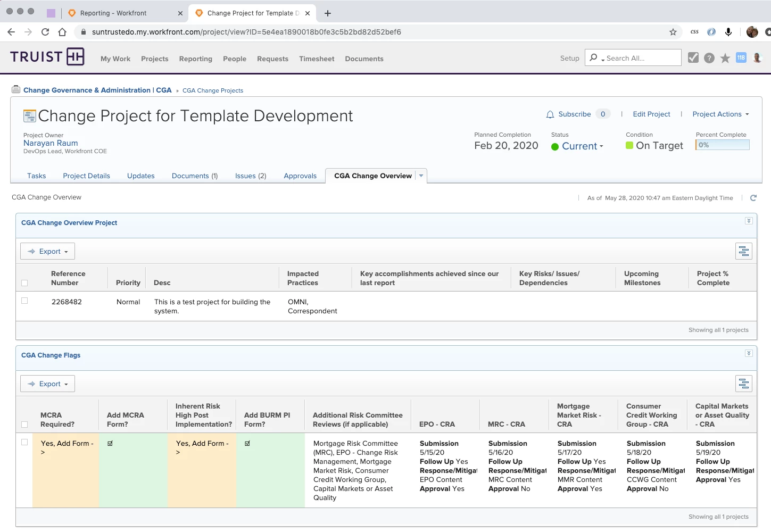Click the Subscribe bell icon
Screen dimensions: 771x532
coord(550,114)
